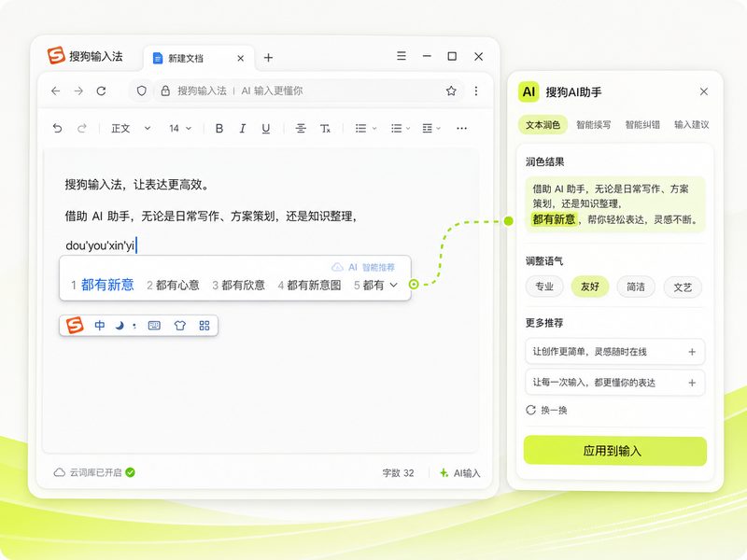The width and height of the screenshot is (747, 560).
Task: Add a new tab with plus button
Action: point(268,58)
